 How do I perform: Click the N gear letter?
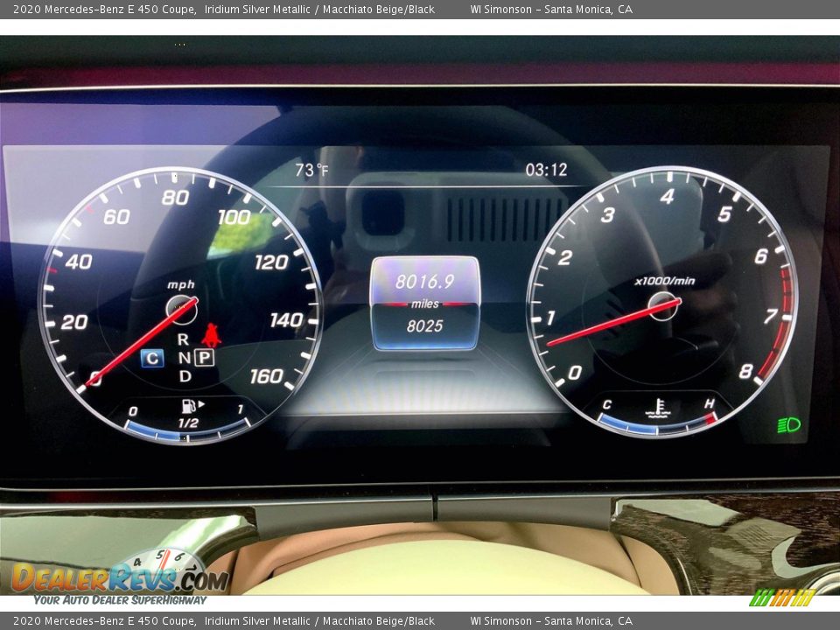tap(185, 358)
